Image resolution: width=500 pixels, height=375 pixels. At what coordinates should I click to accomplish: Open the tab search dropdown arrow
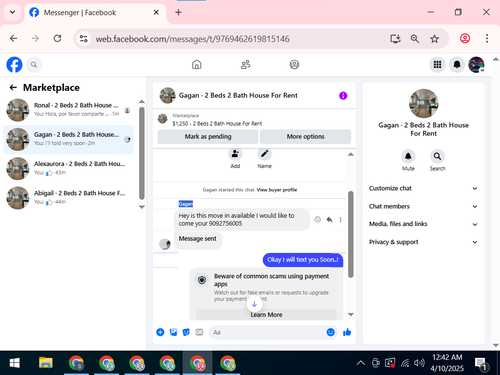pyautogui.click(x=12, y=12)
